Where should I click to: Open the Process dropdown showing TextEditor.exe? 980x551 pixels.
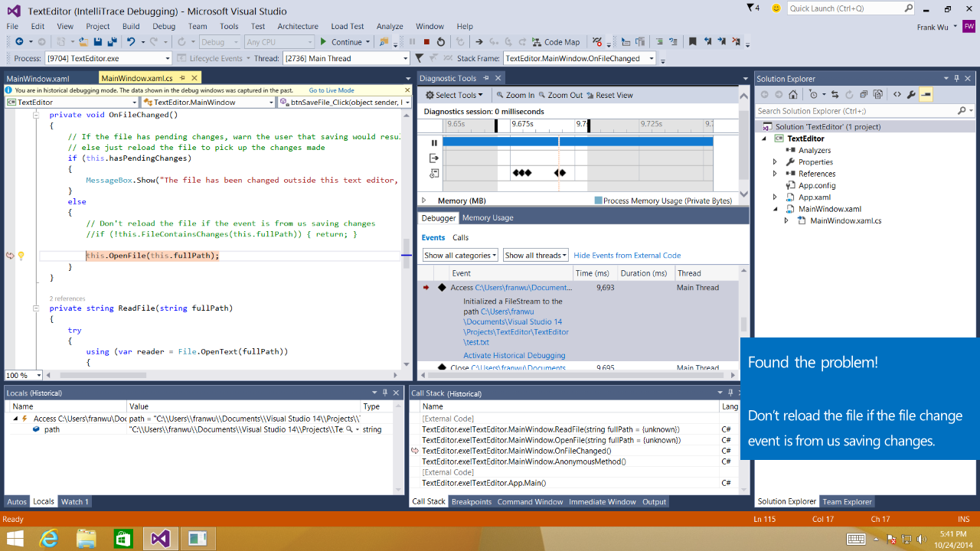[108, 58]
